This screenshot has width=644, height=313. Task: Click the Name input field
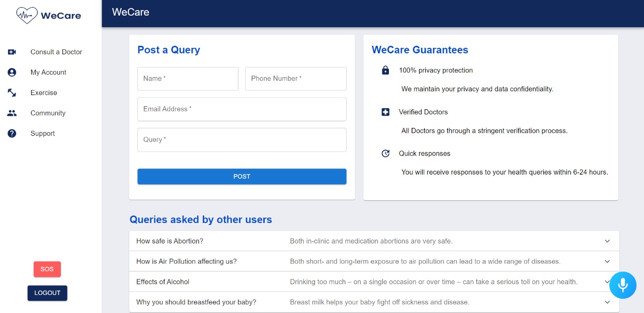tap(188, 79)
